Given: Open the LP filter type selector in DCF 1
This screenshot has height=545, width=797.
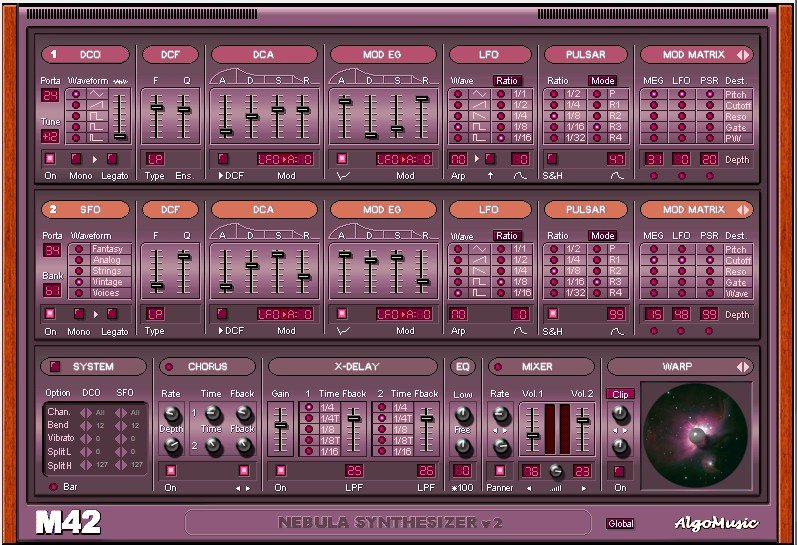Looking at the screenshot, I should (156, 158).
